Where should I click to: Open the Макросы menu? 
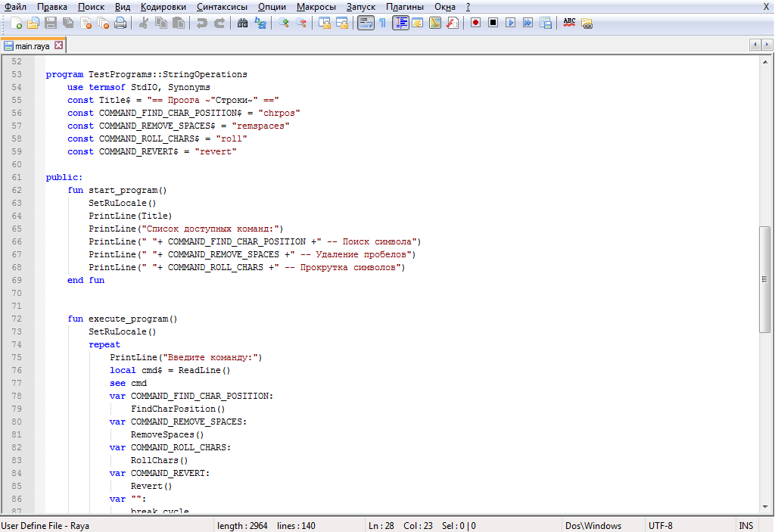[x=316, y=7]
